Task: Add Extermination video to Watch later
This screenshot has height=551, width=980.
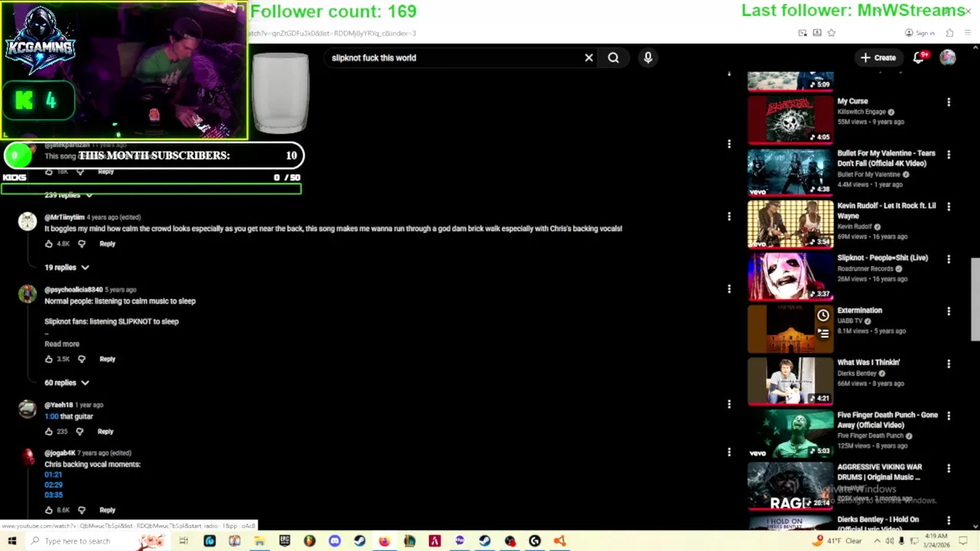Action: point(823,315)
